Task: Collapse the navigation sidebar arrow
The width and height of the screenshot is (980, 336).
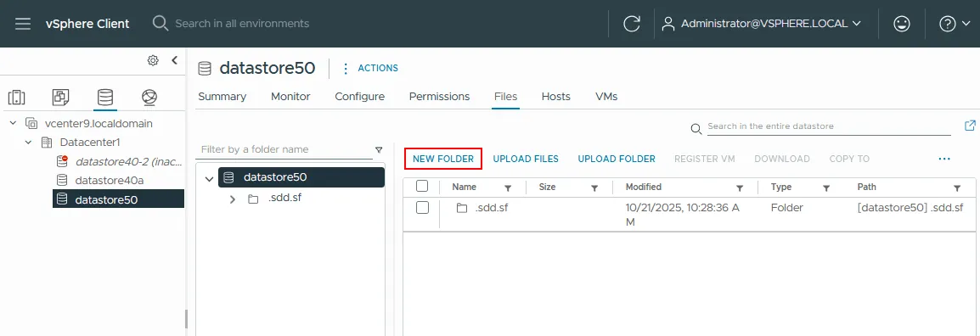Action: pyautogui.click(x=174, y=60)
